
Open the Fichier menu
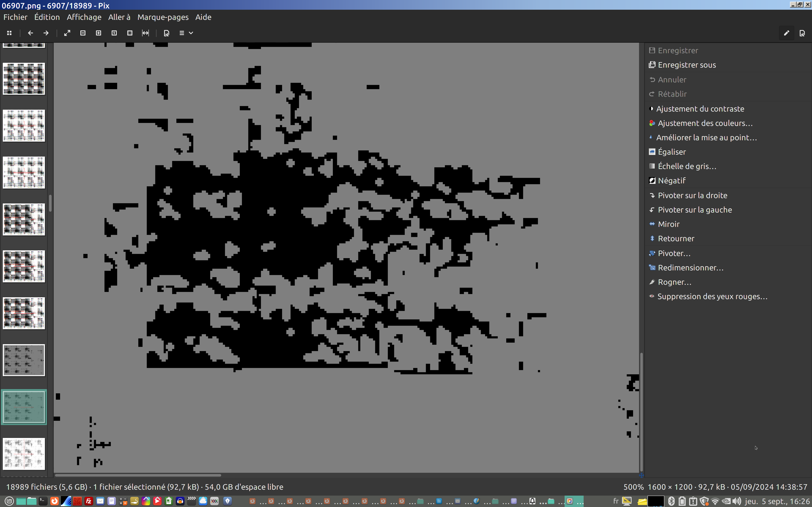click(15, 17)
